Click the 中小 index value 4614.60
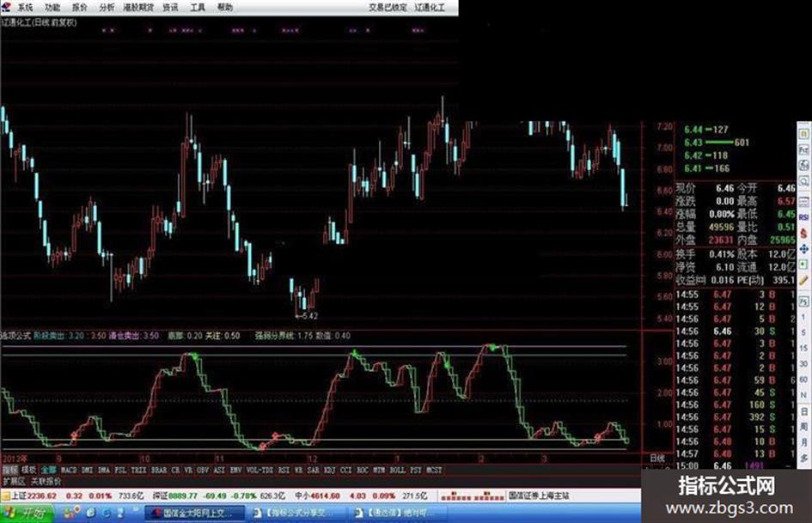This screenshot has height=523, width=812. tap(325, 496)
